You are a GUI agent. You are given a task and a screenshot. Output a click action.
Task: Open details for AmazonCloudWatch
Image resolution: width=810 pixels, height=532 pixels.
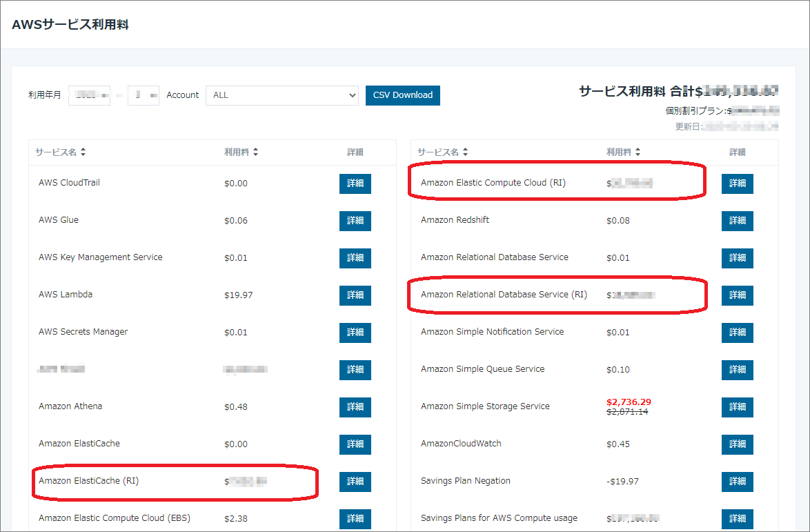click(x=737, y=444)
